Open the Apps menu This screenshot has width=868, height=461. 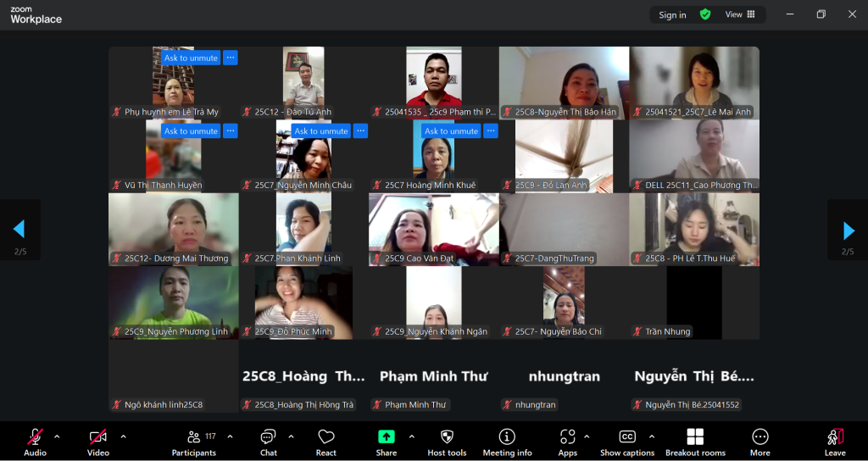pyautogui.click(x=567, y=441)
